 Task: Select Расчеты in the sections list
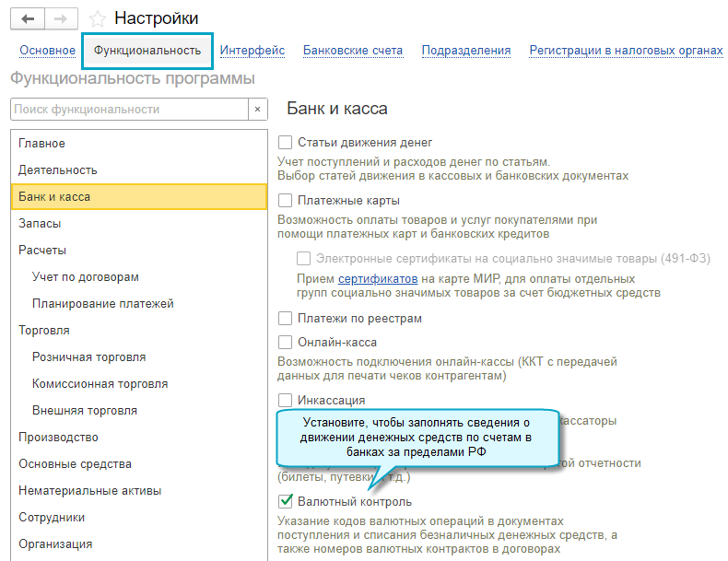139,251
